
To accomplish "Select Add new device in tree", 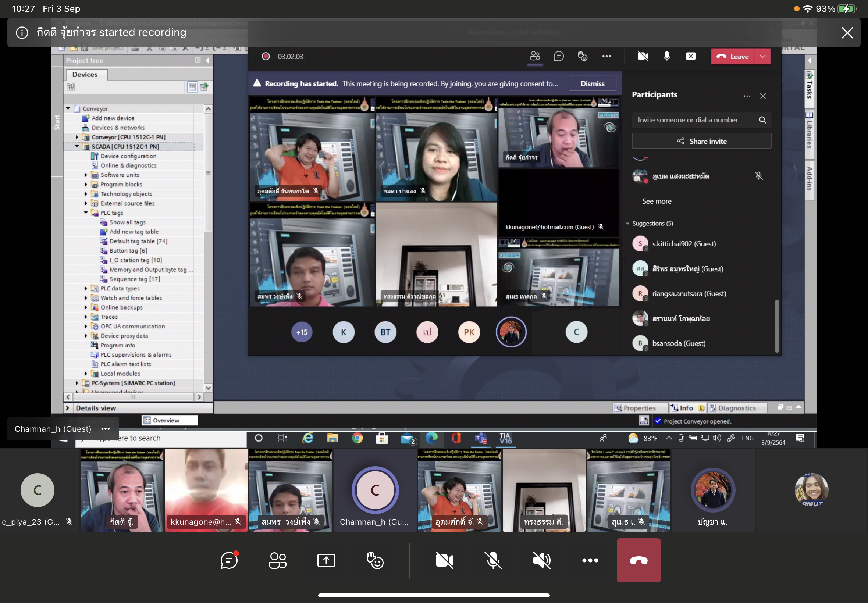I will pyautogui.click(x=113, y=118).
